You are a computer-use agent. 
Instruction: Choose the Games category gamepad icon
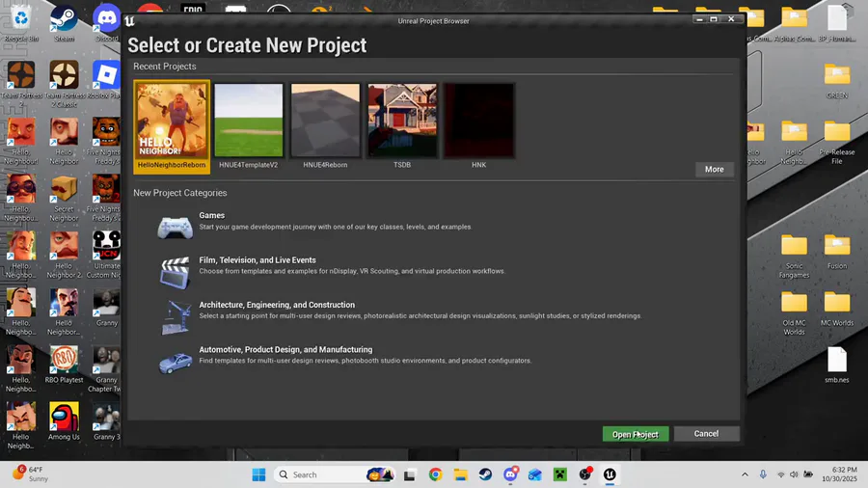(x=175, y=227)
